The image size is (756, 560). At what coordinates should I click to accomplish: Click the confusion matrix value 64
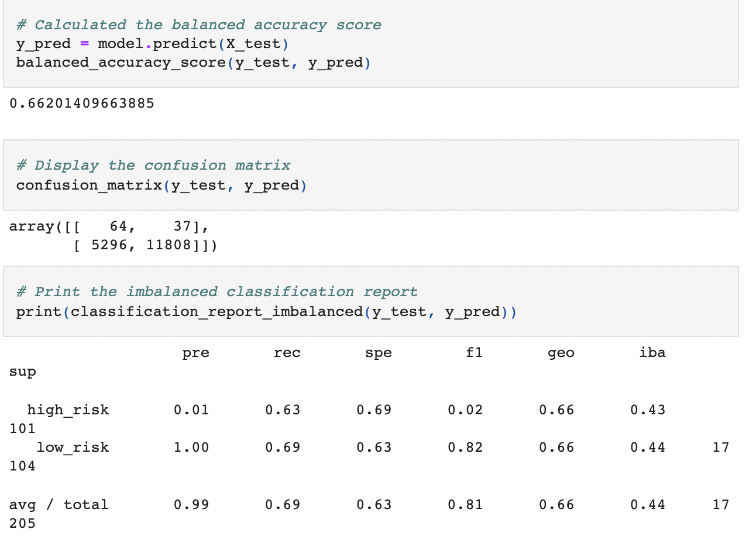119,226
